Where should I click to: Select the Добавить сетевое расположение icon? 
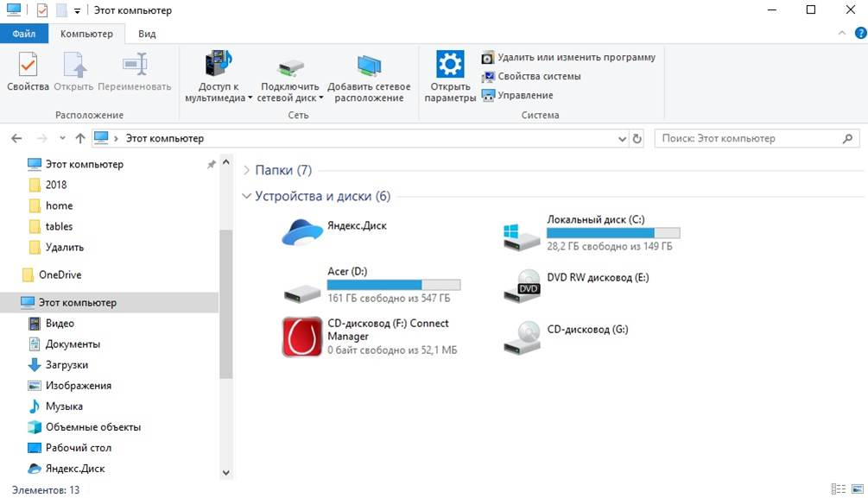(369, 66)
